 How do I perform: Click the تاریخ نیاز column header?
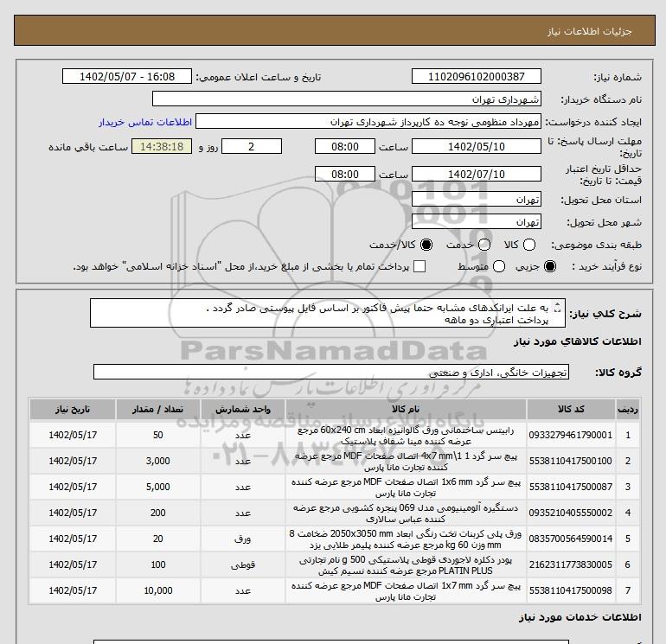[x=73, y=409]
